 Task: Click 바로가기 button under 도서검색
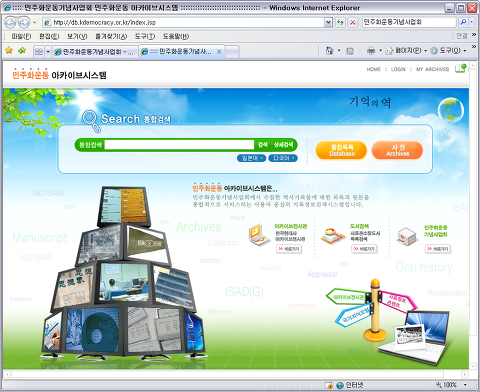(x=364, y=249)
